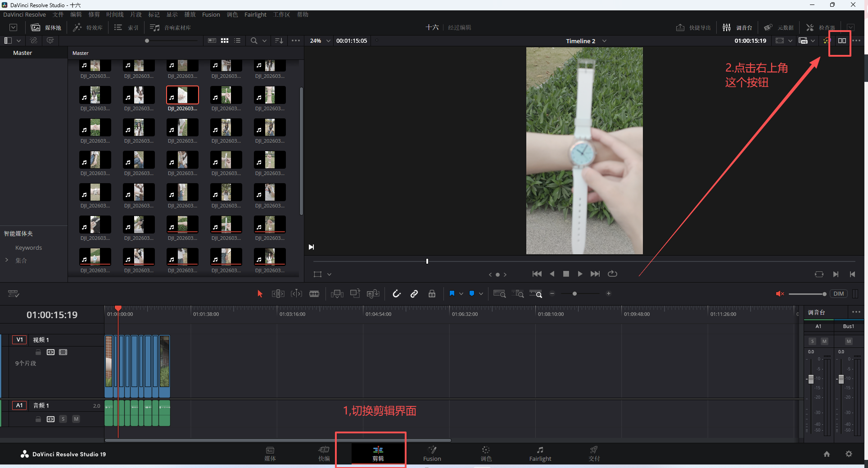Toggle dual viewer mode button

(841, 40)
